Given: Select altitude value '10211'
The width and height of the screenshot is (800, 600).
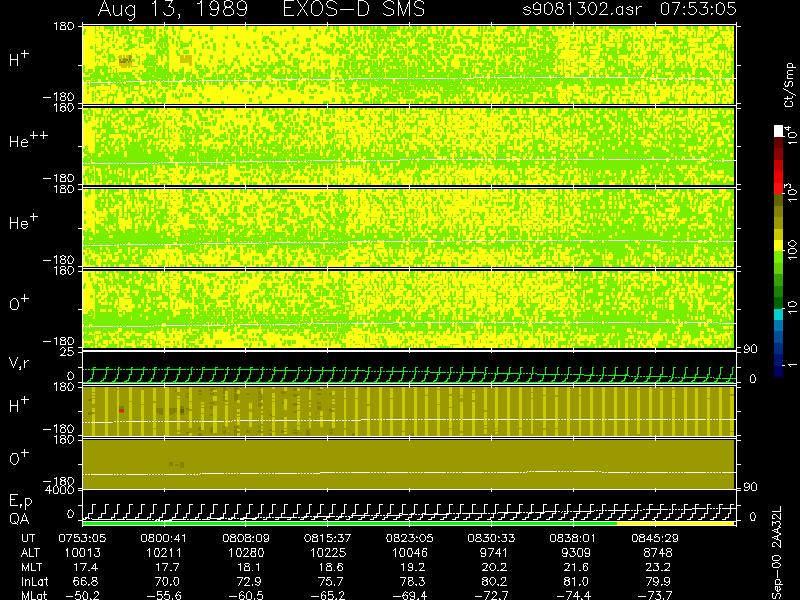Looking at the screenshot, I should pos(164,553).
